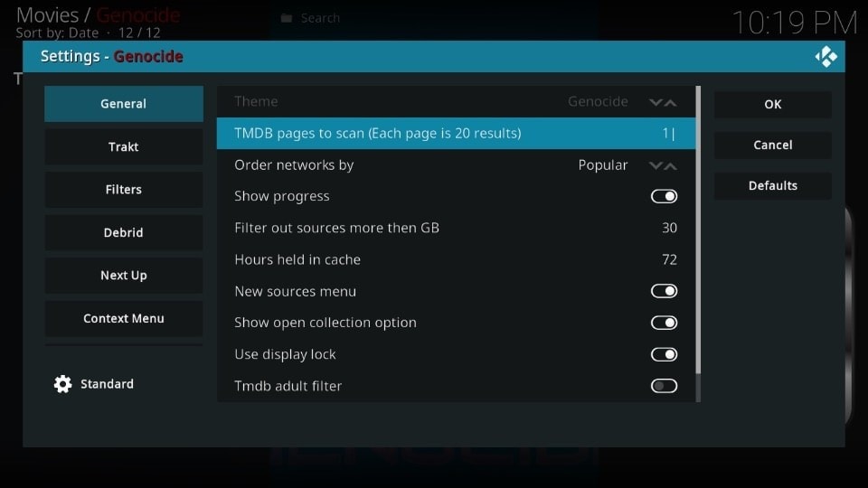Open the General settings category
The image size is (868, 488).
pyautogui.click(x=124, y=103)
